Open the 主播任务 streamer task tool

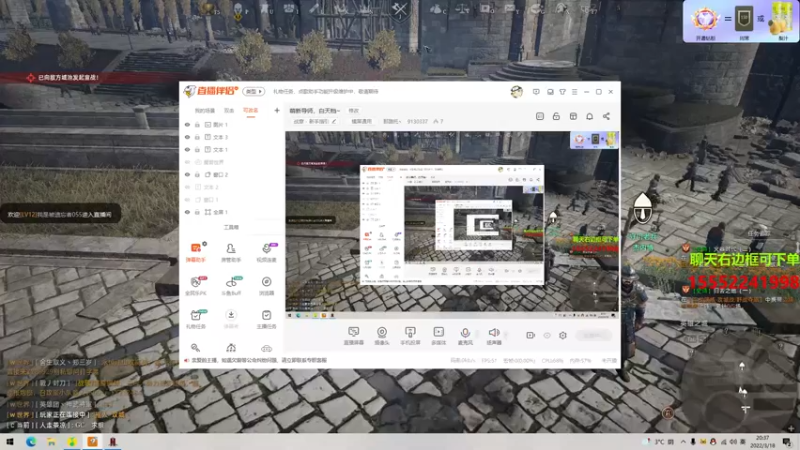click(266, 319)
